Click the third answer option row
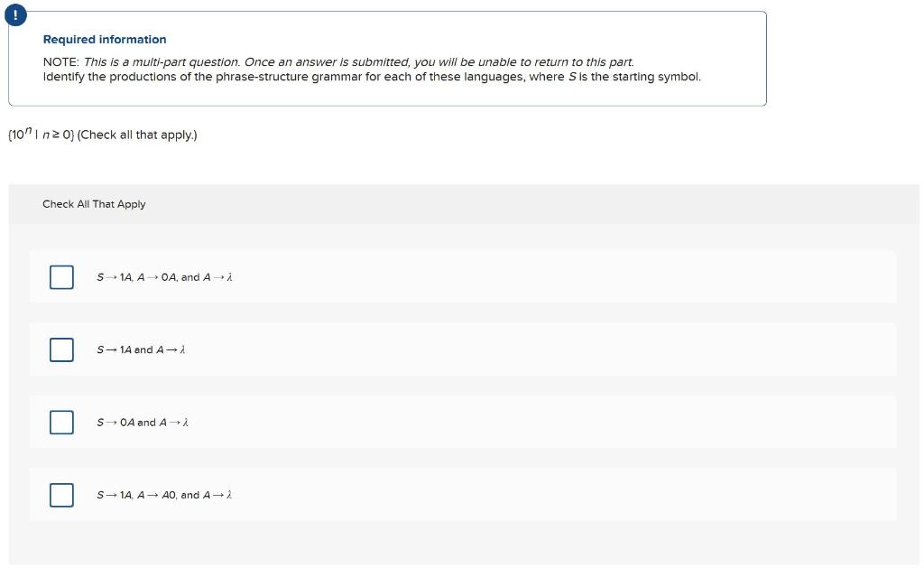924x568 pixels. (451, 422)
